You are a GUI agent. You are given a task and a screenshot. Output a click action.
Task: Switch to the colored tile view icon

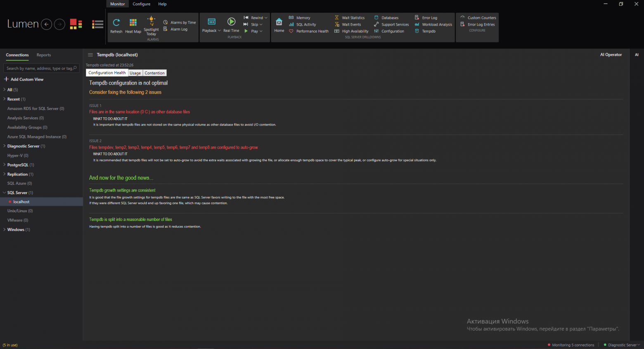coord(76,24)
